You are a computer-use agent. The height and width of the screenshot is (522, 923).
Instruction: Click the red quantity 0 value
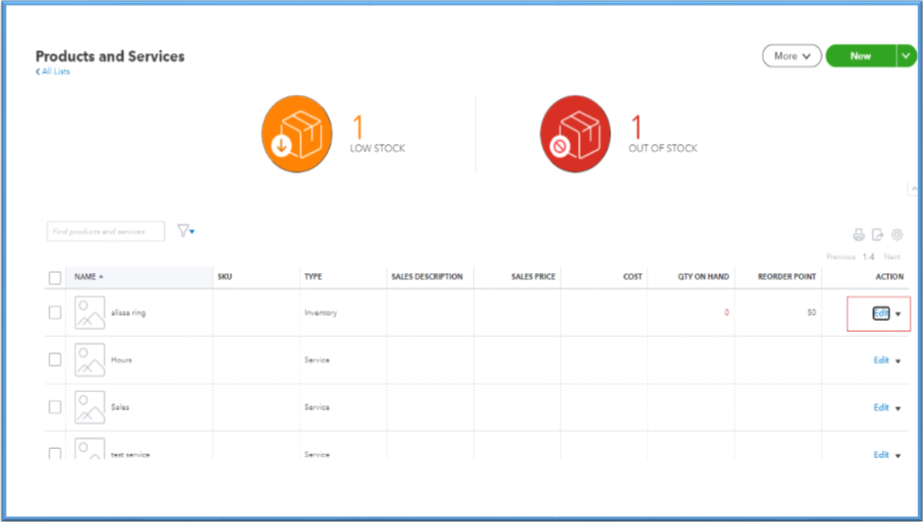click(x=726, y=312)
